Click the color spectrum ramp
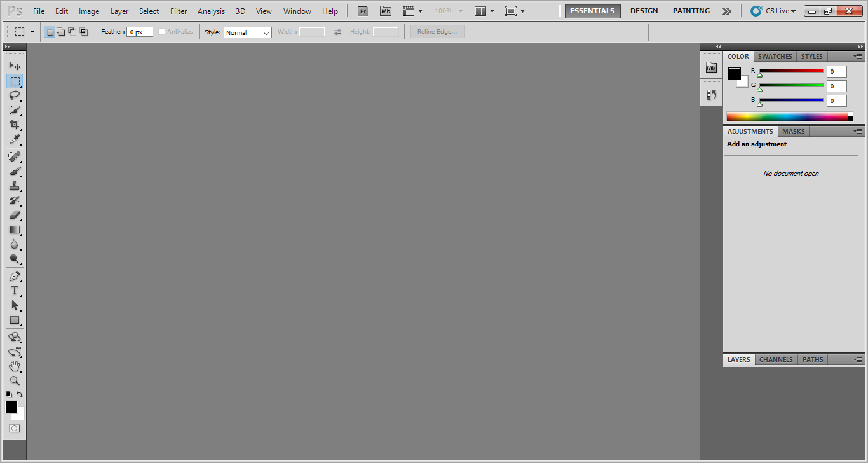Image resolution: width=868 pixels, height=463 pixels. tap(787, 117)
